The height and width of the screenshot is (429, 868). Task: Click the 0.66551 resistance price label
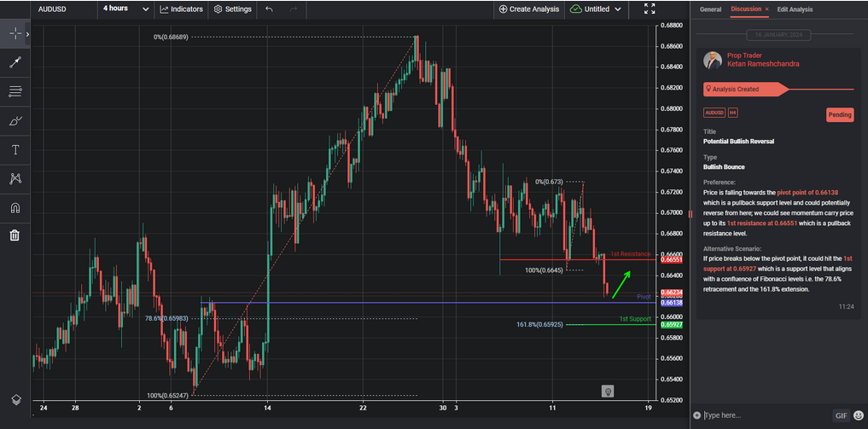pos(670,259)
